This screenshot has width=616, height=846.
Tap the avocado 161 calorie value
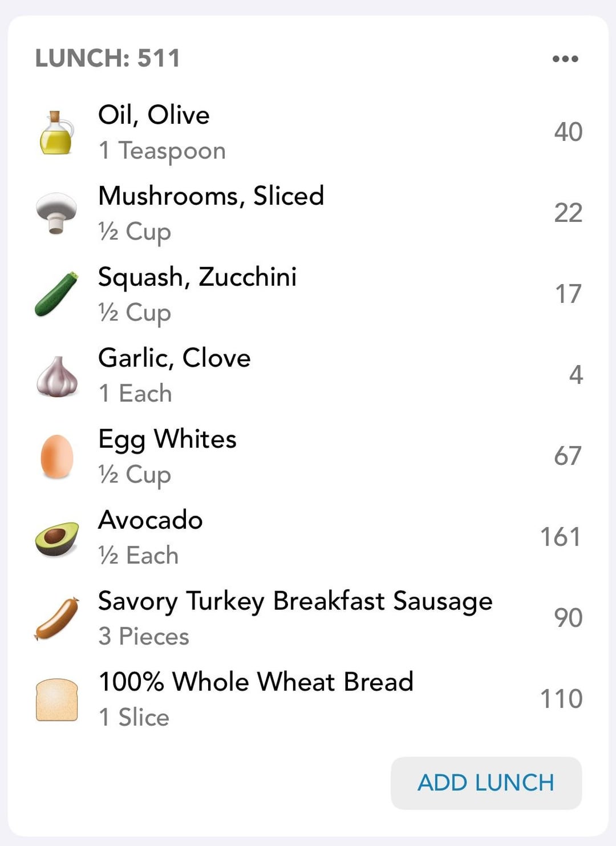561,537
